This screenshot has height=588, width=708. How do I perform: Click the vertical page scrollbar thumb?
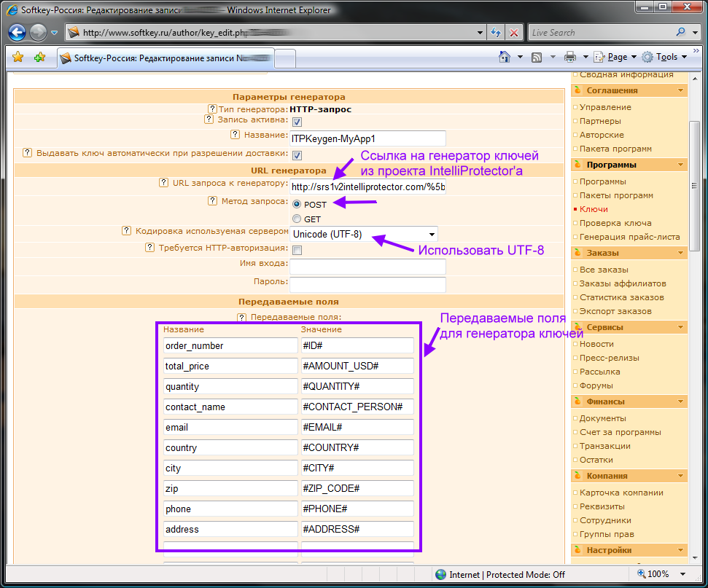[x=694, y=186]
